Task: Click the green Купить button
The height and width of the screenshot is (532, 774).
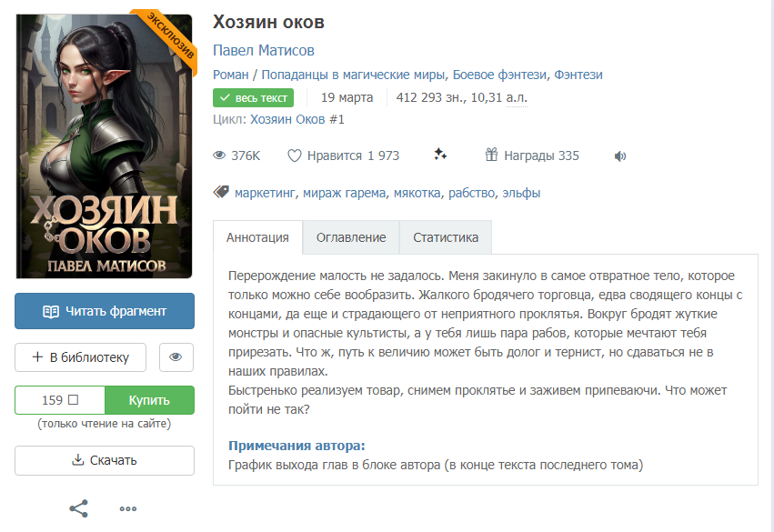Action: coord(149,400)
